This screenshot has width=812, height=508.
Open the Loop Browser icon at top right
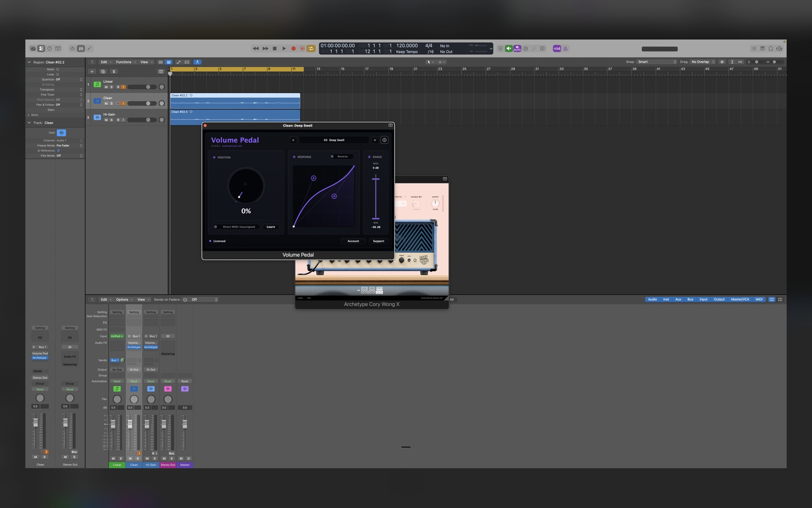(x=771, y=48)
